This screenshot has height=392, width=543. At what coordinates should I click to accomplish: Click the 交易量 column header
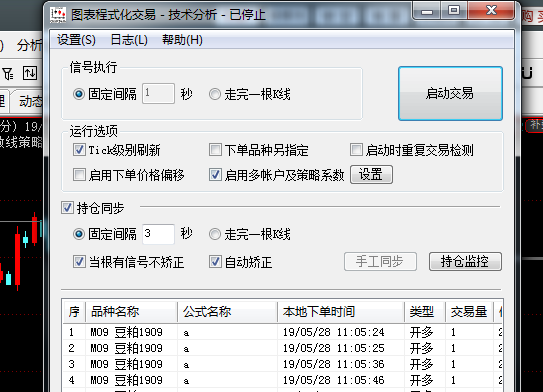click(470, 312)
